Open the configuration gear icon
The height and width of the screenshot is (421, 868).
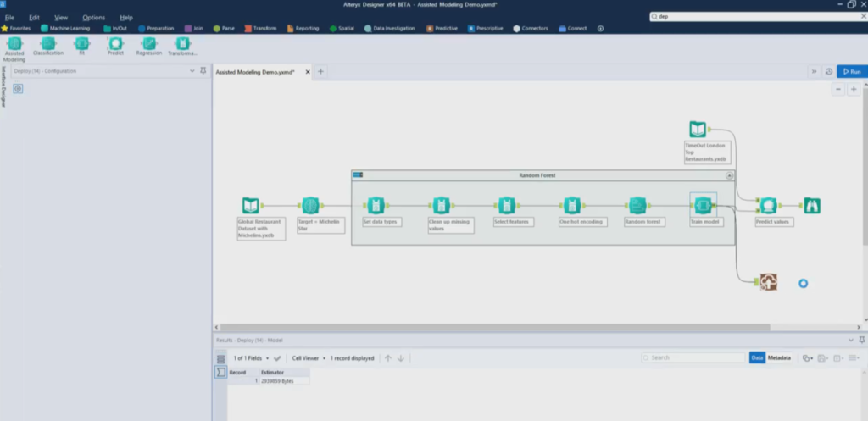tap(18, 88)
